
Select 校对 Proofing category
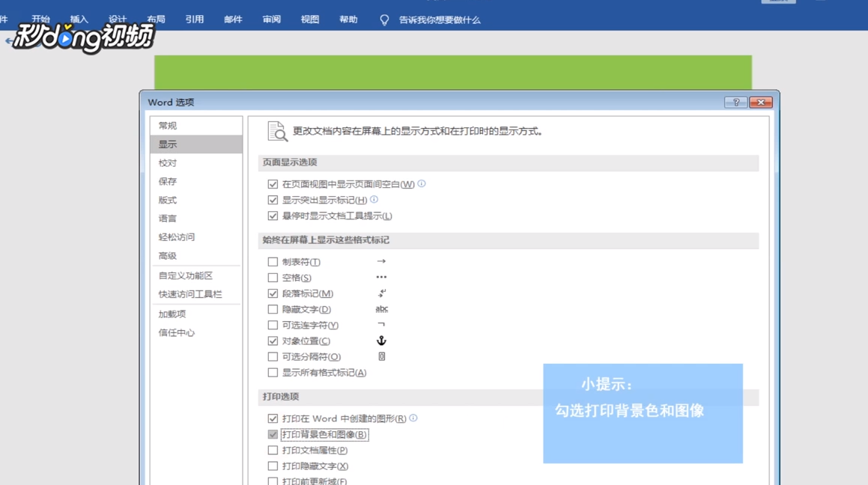[x=196, y=163]
